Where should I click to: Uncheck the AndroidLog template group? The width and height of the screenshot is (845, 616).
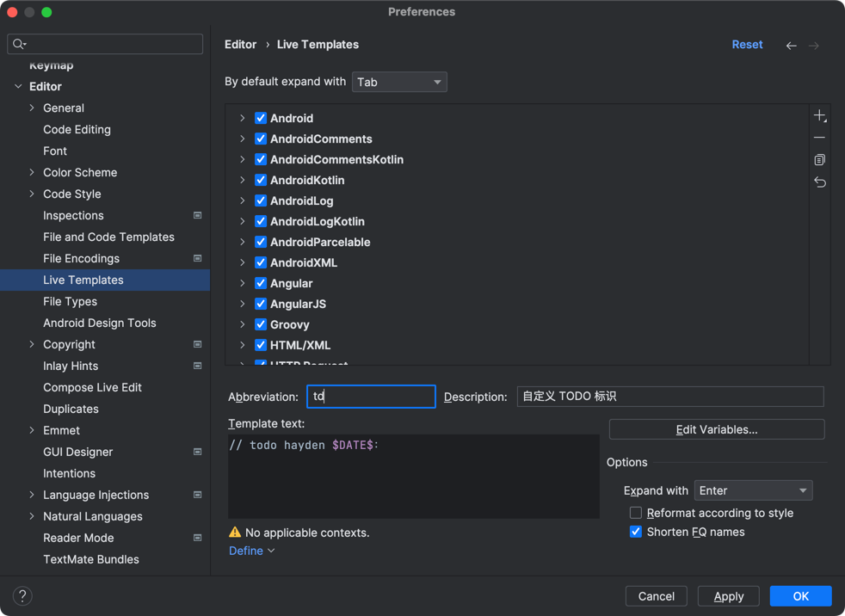click(x=261, y=200)
